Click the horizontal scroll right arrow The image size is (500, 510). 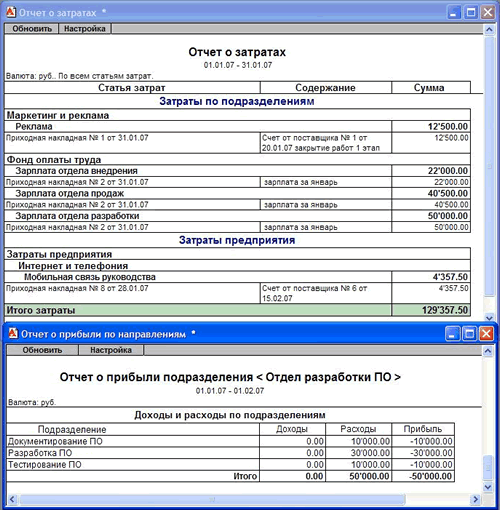476,499
